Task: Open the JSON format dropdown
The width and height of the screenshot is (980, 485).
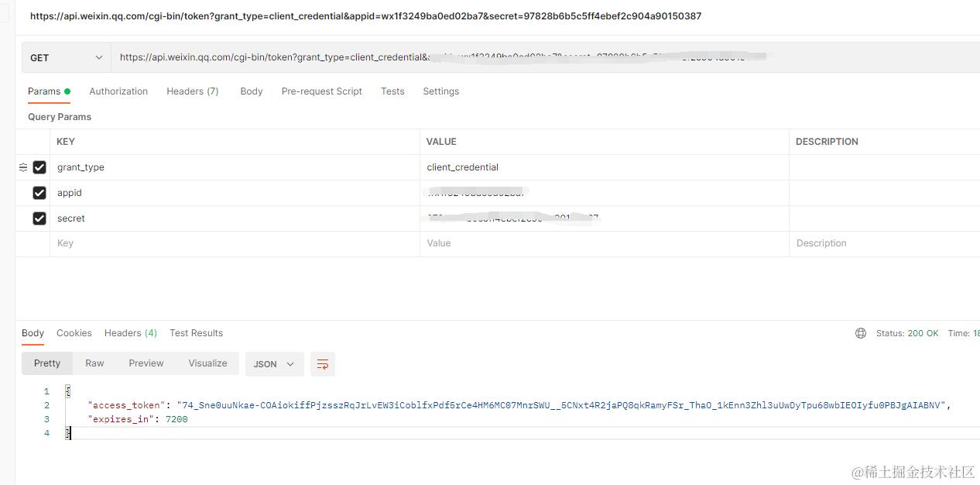Action: coord(275,364)
